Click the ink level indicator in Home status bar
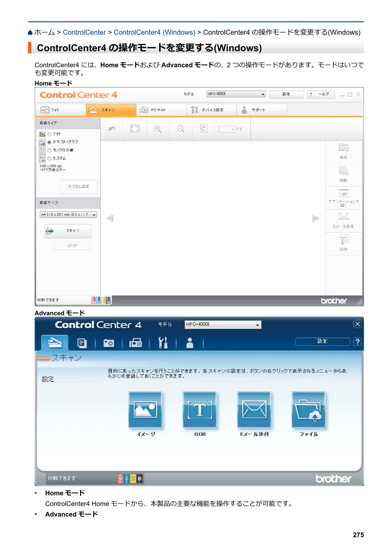This screenshot has height=555, width=392. (x=101, y=300)
